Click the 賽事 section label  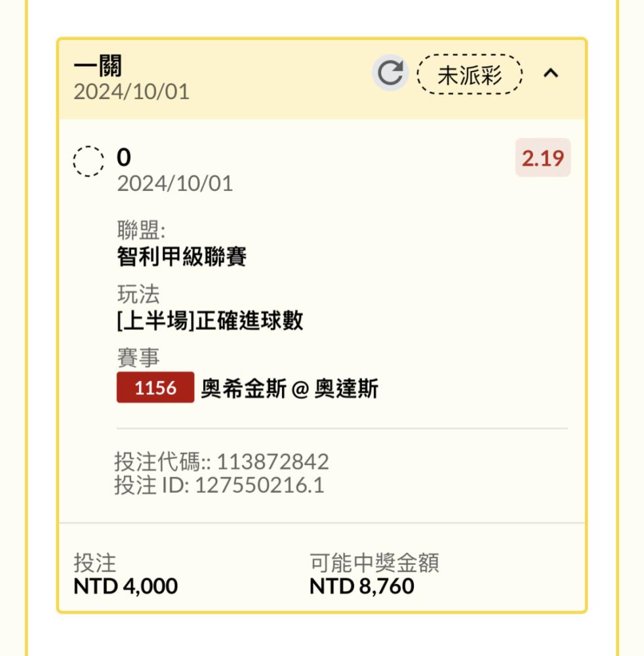138,358
